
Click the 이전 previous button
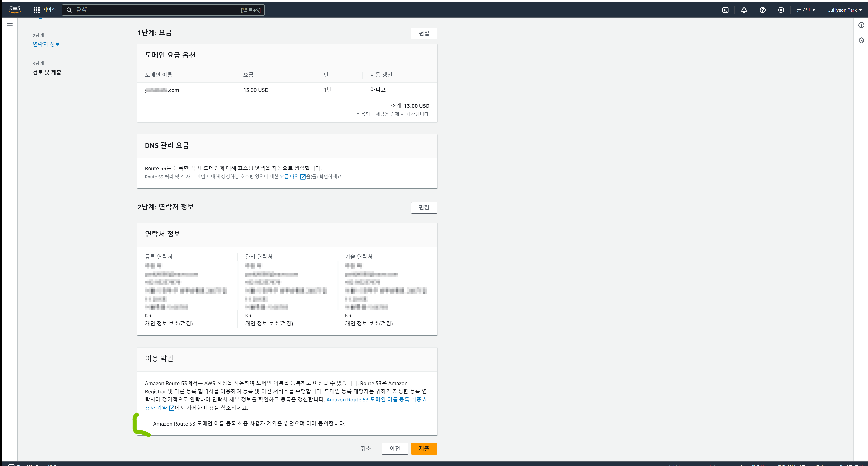pyautogui.click(x=394, y=449)
